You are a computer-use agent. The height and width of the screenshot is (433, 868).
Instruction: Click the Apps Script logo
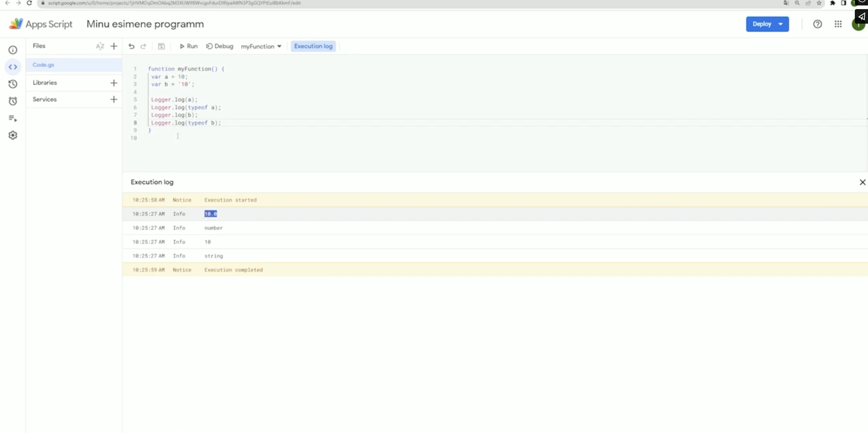click(x=41, y=24)
